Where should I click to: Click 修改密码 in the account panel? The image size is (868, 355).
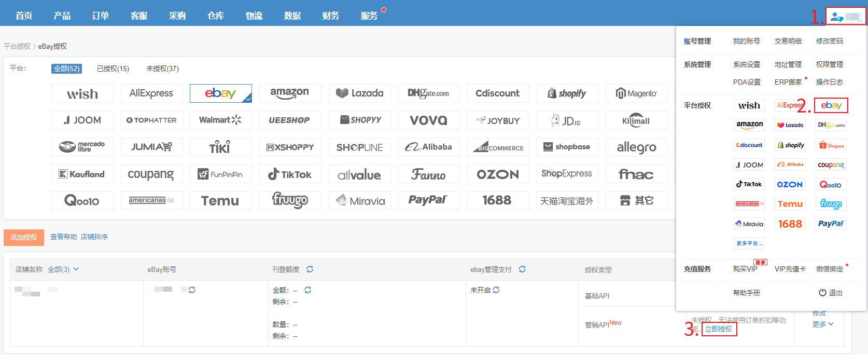tap(830, 41)
